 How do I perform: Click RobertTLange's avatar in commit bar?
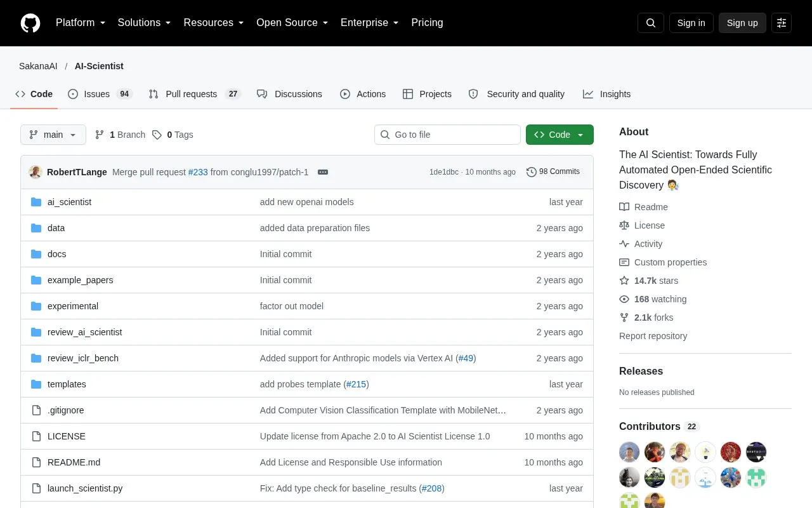click(x=36, y=172)
